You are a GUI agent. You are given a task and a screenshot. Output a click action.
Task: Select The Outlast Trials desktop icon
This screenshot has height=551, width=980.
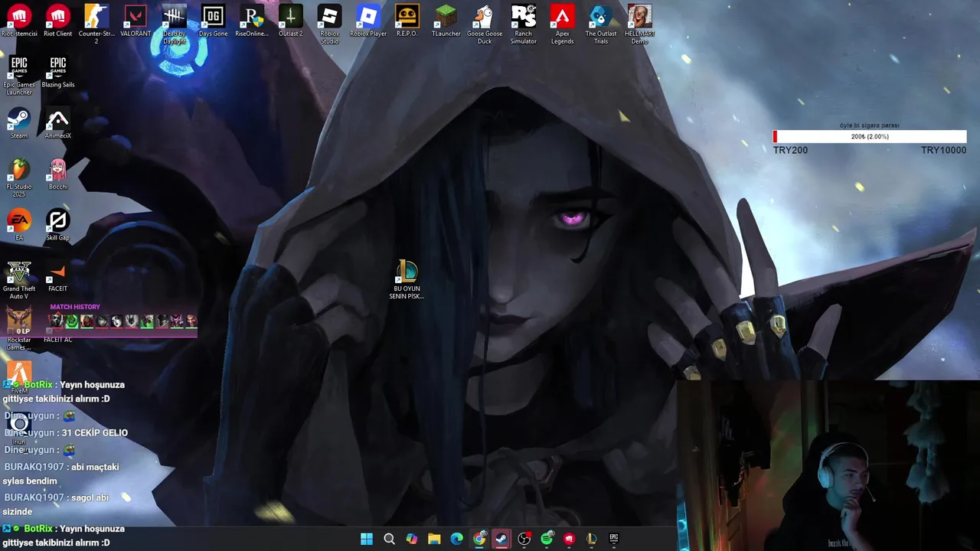601,24
